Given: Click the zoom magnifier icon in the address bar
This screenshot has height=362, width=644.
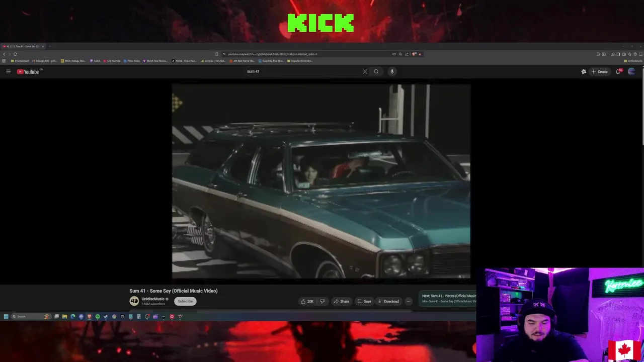Looking at the screenshot, I should click(400, 54).
